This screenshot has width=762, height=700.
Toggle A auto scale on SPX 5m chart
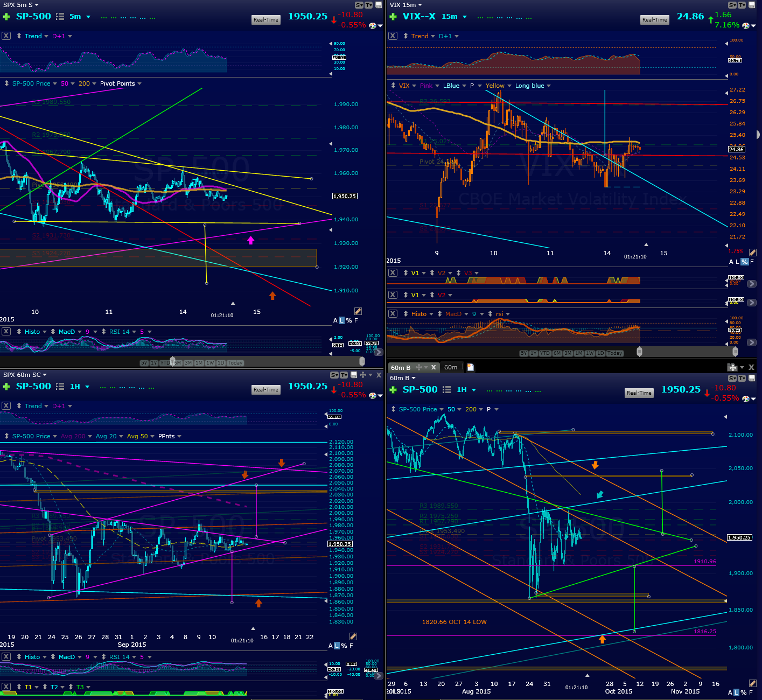click(x=335, y=320)
